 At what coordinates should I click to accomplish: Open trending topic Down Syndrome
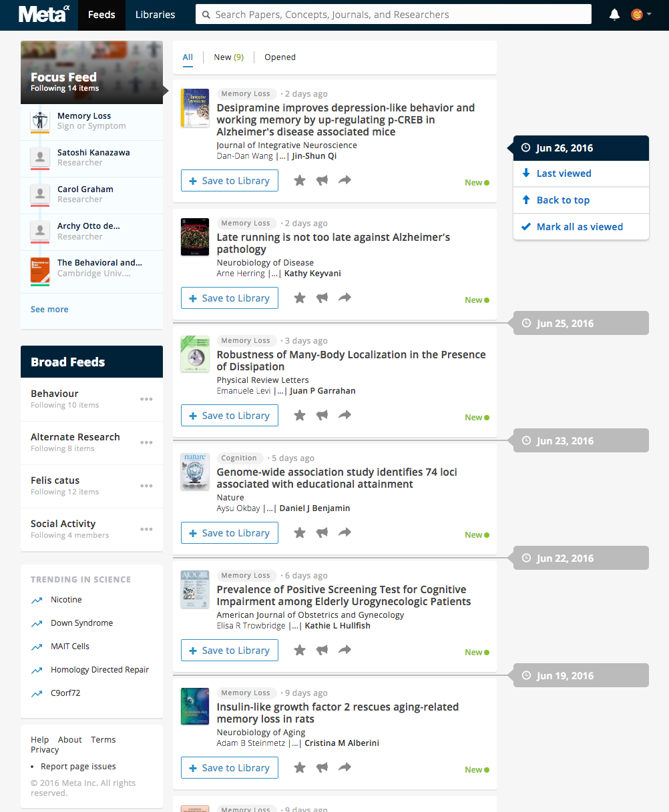pos(81,623)
